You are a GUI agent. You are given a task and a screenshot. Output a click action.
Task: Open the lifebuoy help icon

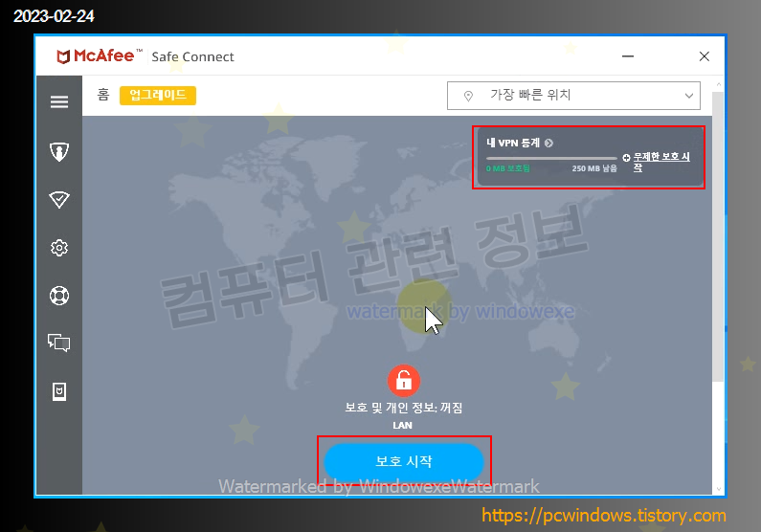point(59,296)
